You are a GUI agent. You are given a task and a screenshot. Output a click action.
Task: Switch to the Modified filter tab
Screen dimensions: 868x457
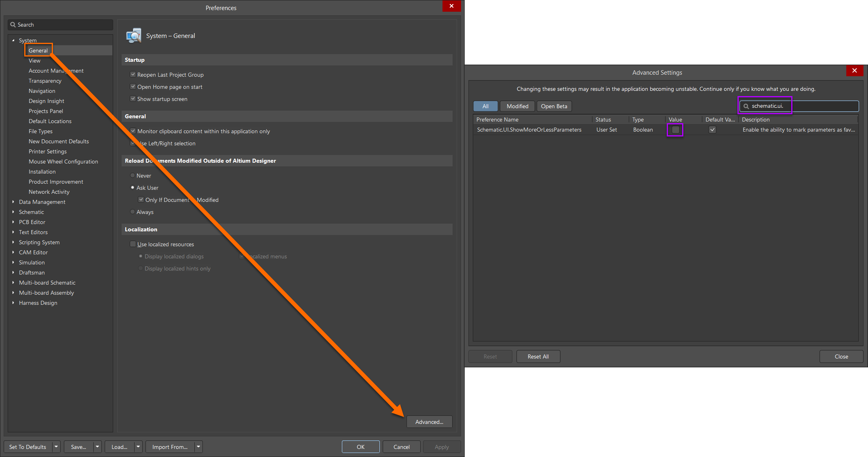pyautogui.click(x=517, y=106)
